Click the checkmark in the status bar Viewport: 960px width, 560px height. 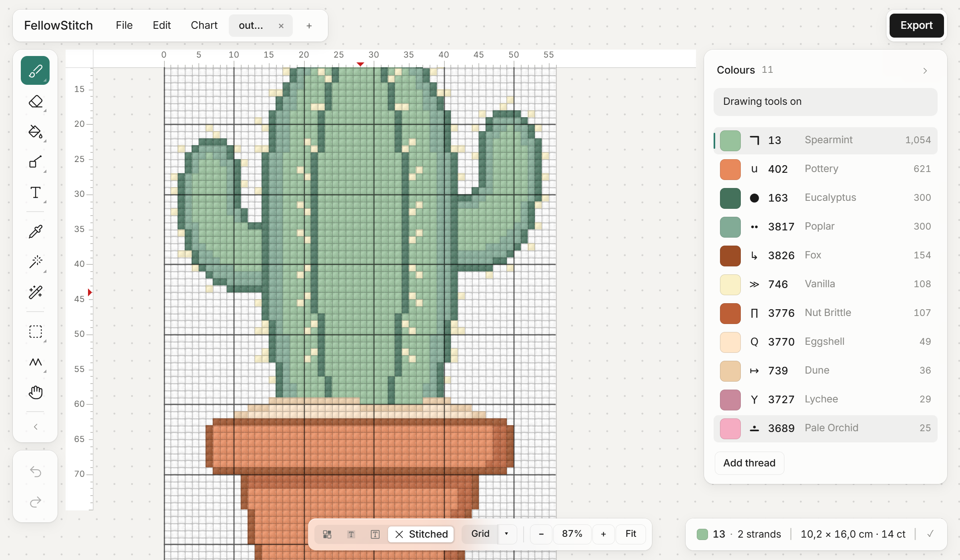pyautogui.click(x=930, y=534)
